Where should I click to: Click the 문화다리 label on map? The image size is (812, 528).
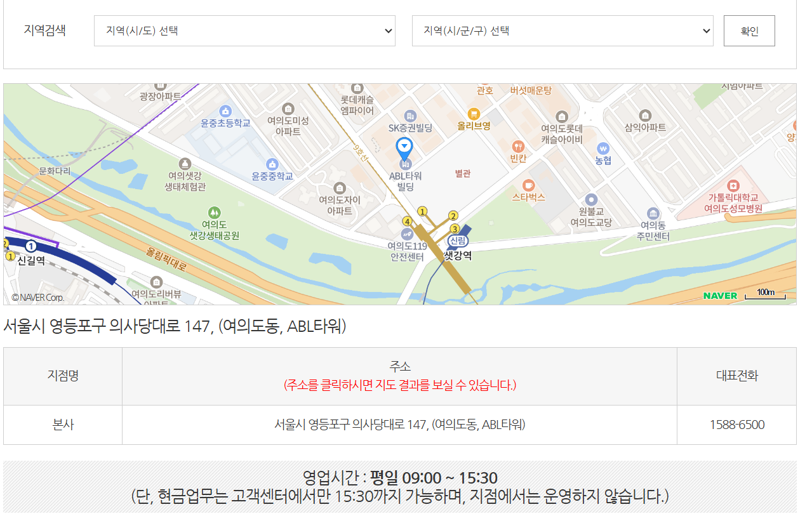pos(56,171)
